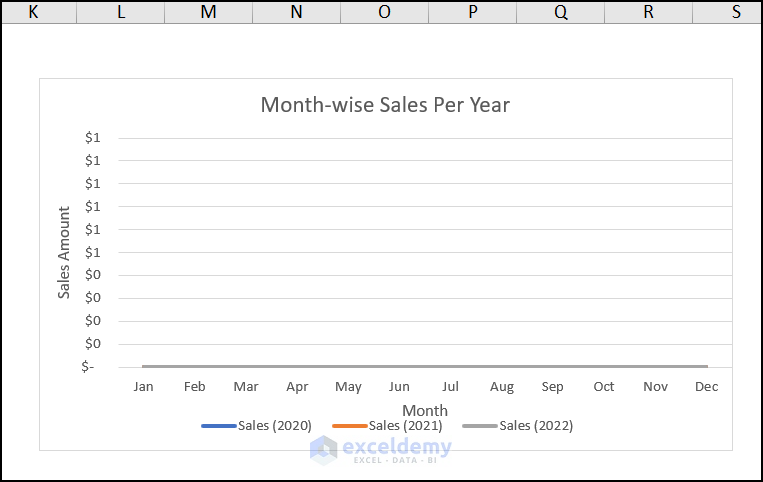The height and width of the screenshot is (482, 763).
Task: Click the Jun label on horizontal axis
Action: [x=399, y=386]
